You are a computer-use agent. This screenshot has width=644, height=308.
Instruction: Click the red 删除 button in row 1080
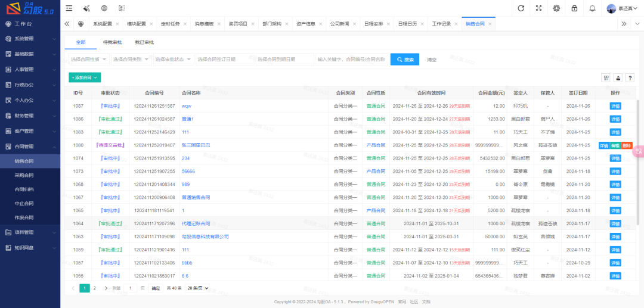click(x=627, y=145)
